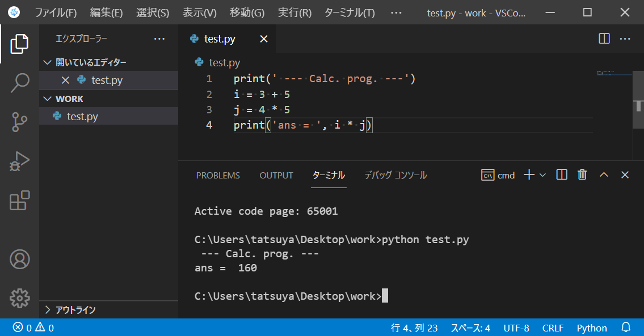Collapse the 開いているエディター section
644x336 pixels.
coord(48,62)
